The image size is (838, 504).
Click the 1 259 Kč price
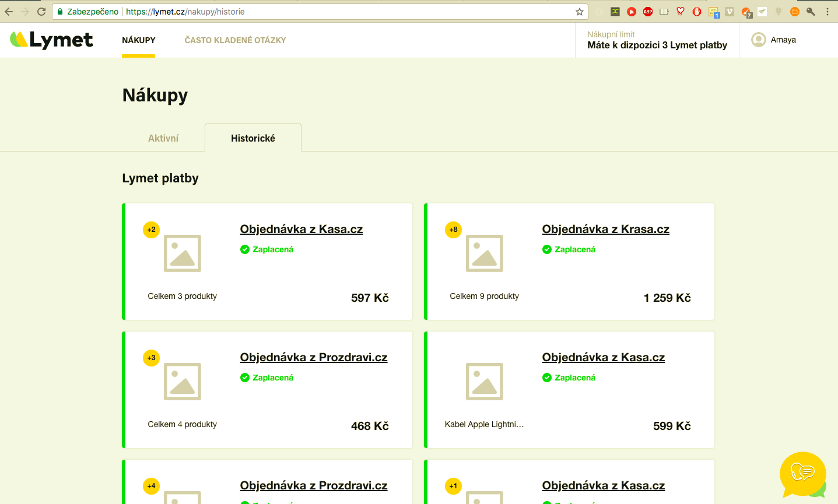point(667,298)
